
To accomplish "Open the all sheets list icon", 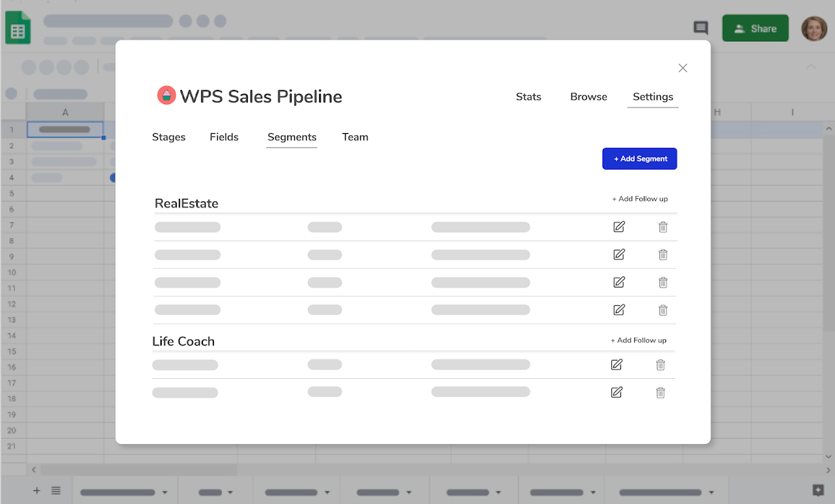I will coord(56,491).
